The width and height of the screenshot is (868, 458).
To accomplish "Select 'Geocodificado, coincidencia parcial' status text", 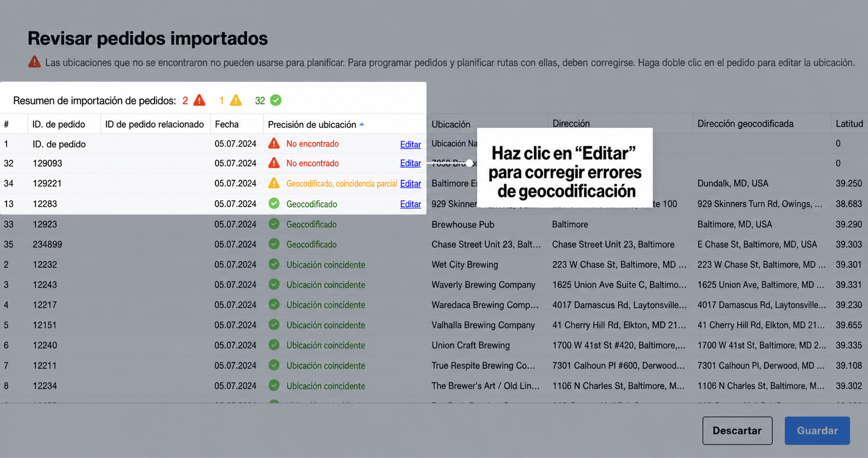I will pyautogui.click(x=342, y=184).
